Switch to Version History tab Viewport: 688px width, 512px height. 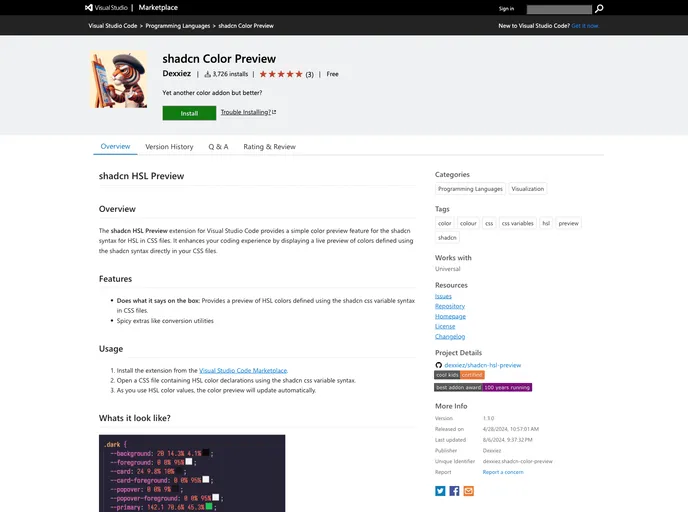(169, 147)
